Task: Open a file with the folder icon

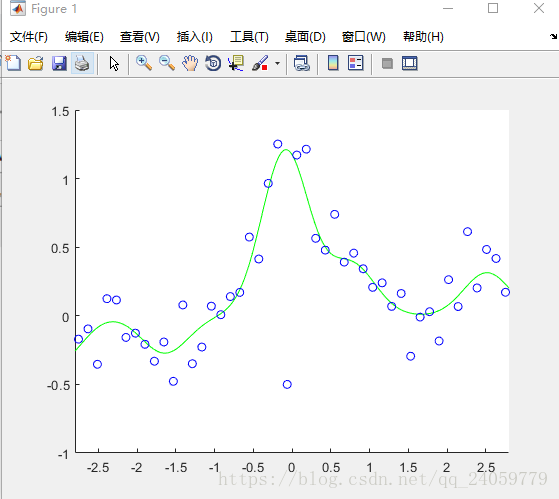Action: (x=36, y=63)
